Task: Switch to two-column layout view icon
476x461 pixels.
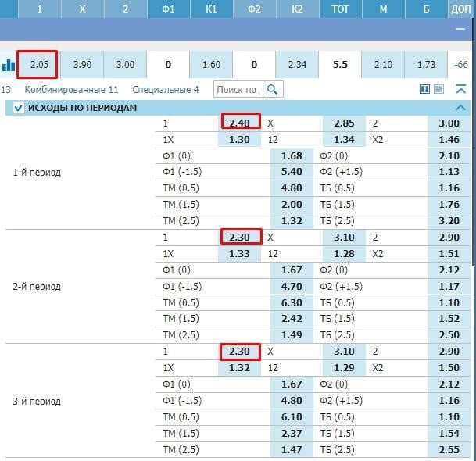Action: pyautogui.click(x=425, y=90)
